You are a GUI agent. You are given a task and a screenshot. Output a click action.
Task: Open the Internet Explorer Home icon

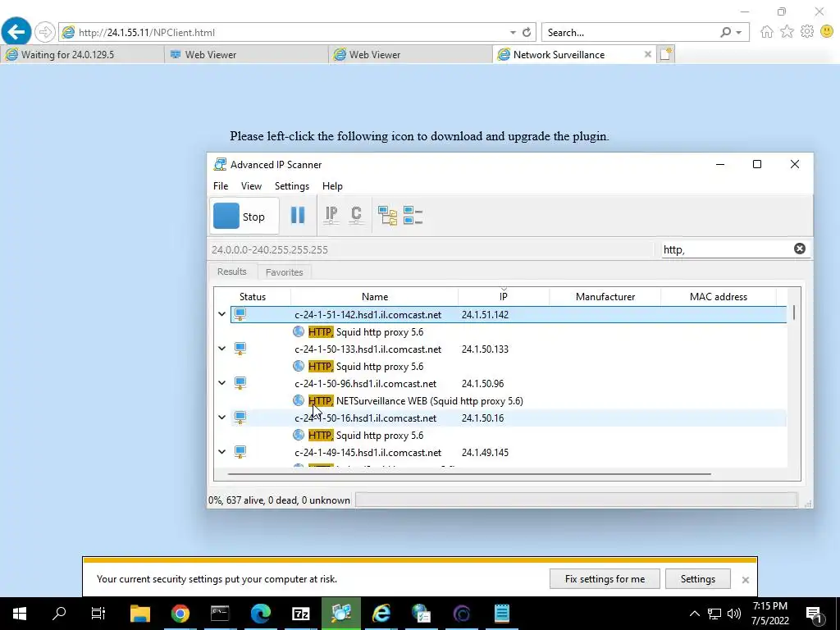[x=767, y=32]
